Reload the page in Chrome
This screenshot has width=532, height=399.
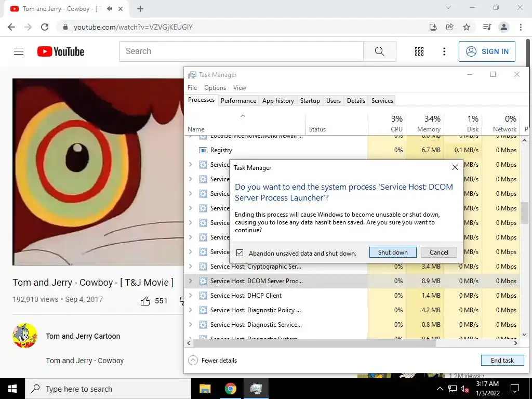[x=45, y=27]
